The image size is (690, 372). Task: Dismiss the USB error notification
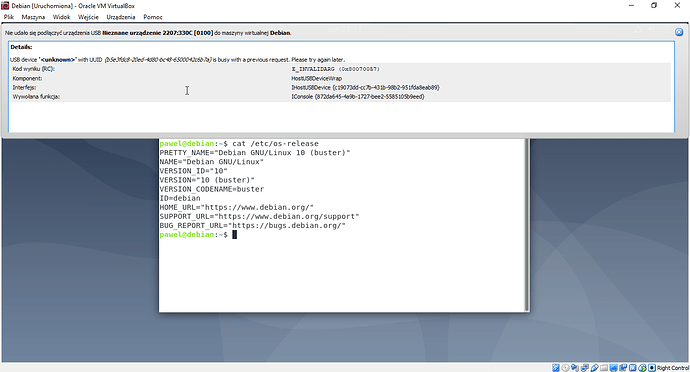[x=679, y=32]
